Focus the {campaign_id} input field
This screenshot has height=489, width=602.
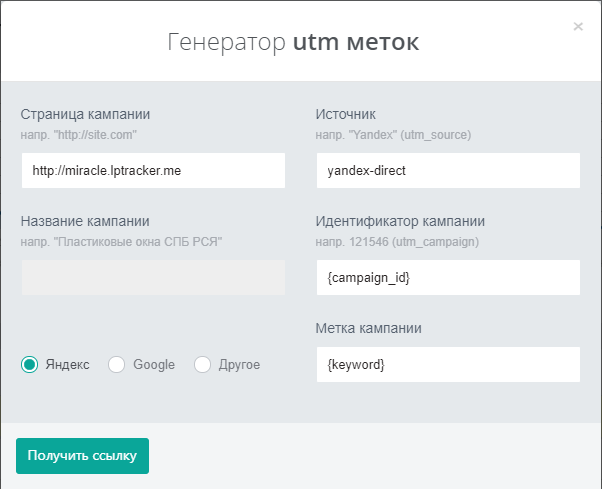[x=448, y=278]
